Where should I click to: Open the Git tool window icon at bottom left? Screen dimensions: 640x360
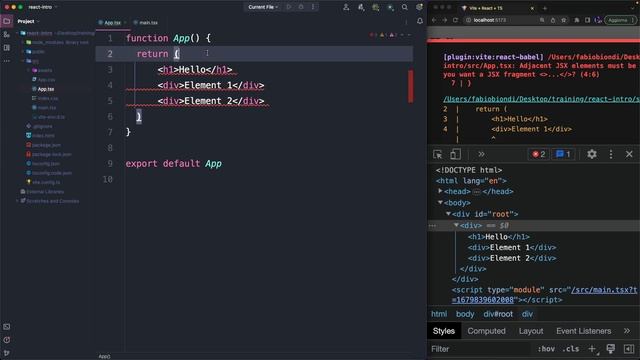coord(7,352)
